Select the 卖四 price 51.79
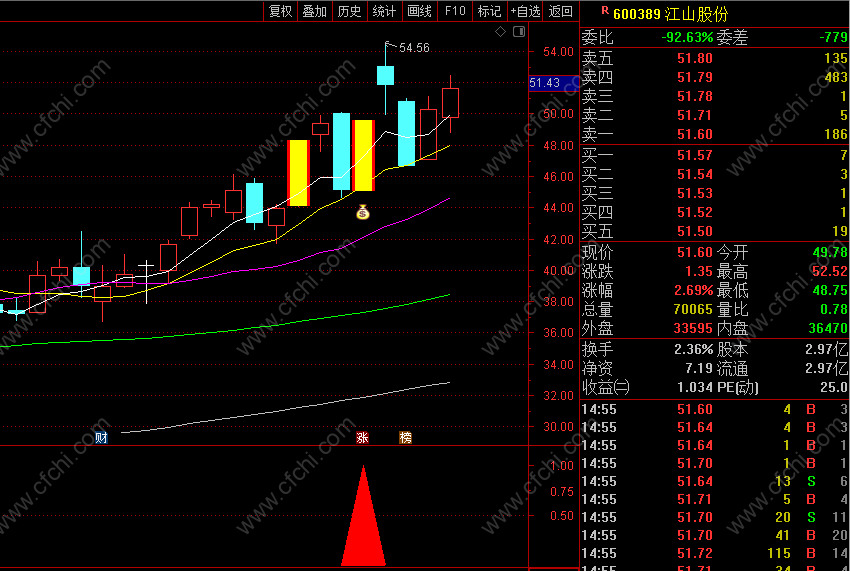 (x=694, y=77)
